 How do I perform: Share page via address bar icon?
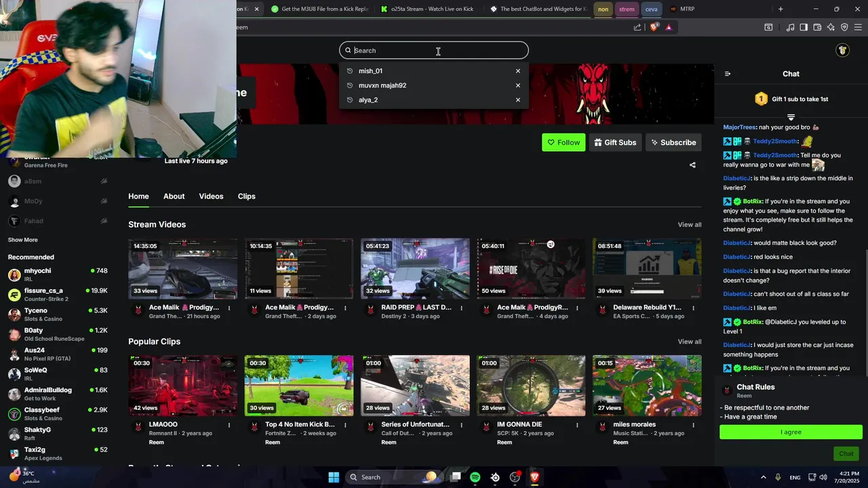click(x=637, y=27)
